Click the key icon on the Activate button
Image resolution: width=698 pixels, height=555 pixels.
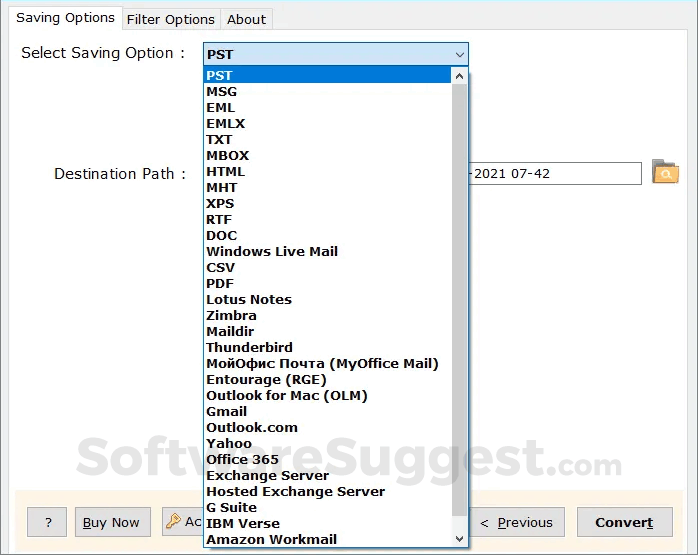173,521
